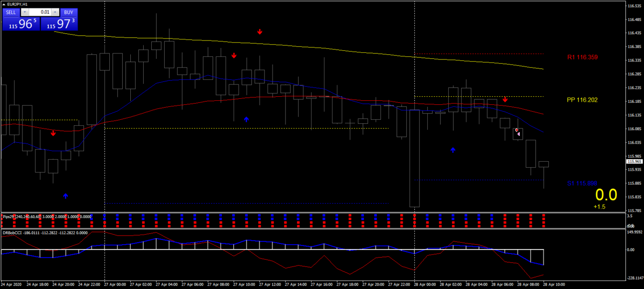Click the 27 Apr 12:00 time axis label
The height and width of the screenshot is (289, 644).
pyautogui.click(x=271, y=285)
